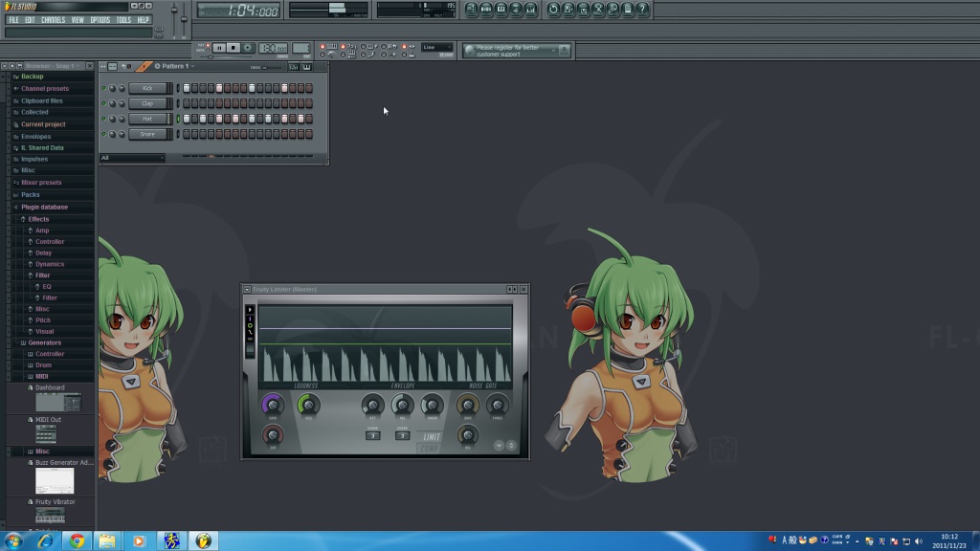Image resolution: width=980 pixels, height=551 pixels.
Task: Click the Windows Start button
Action: pos(13,541)
